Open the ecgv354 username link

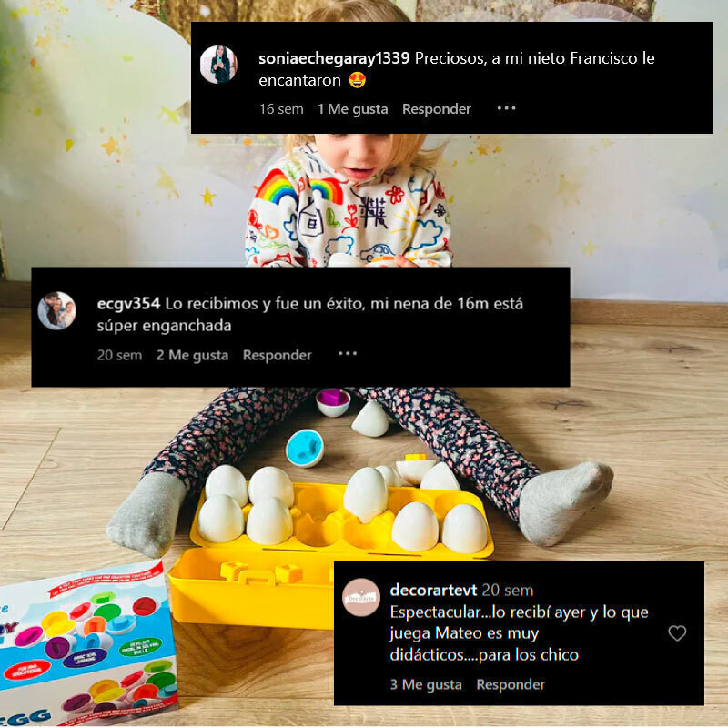[x=128, y=304]
